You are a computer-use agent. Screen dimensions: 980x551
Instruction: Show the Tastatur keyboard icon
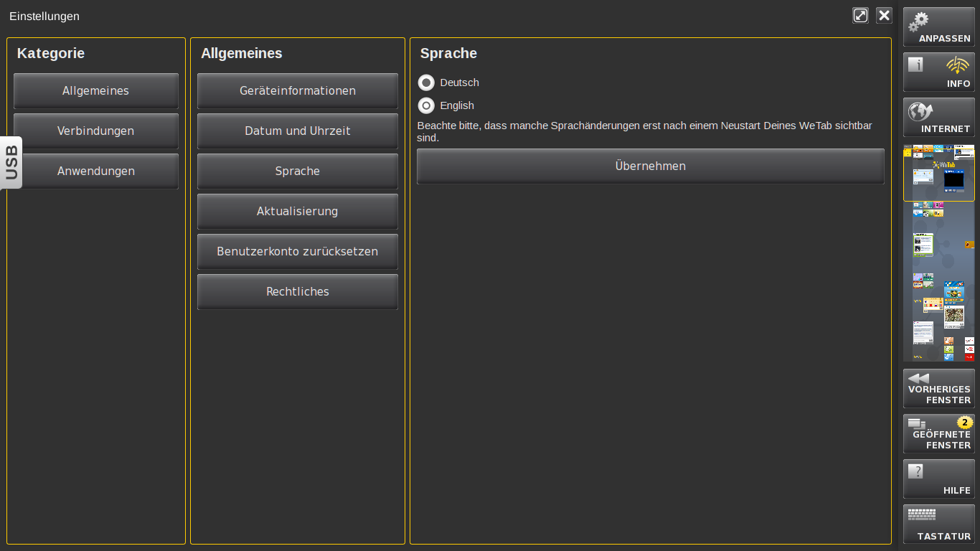click(x=922, y=514)
